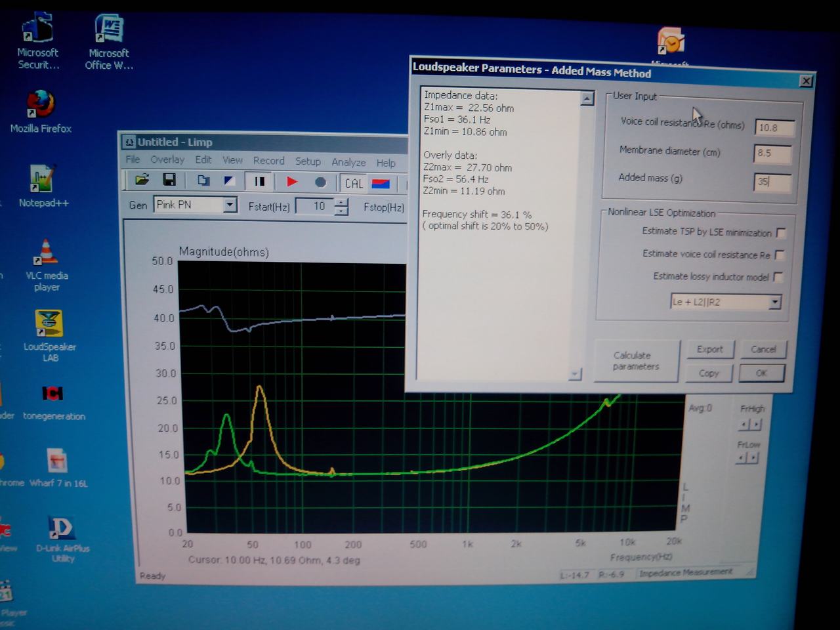Viewport: 840px width, 630px height.
Task: Open file with the folder toolbar icon
Action: [142, 180]
